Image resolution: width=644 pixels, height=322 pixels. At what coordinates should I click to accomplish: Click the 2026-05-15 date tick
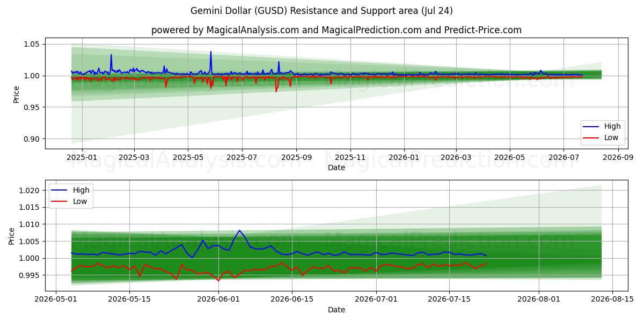pos(129,299)
